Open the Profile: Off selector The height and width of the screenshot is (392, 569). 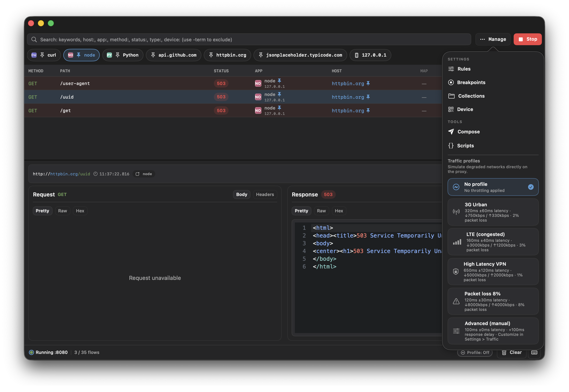click(475, 352)
